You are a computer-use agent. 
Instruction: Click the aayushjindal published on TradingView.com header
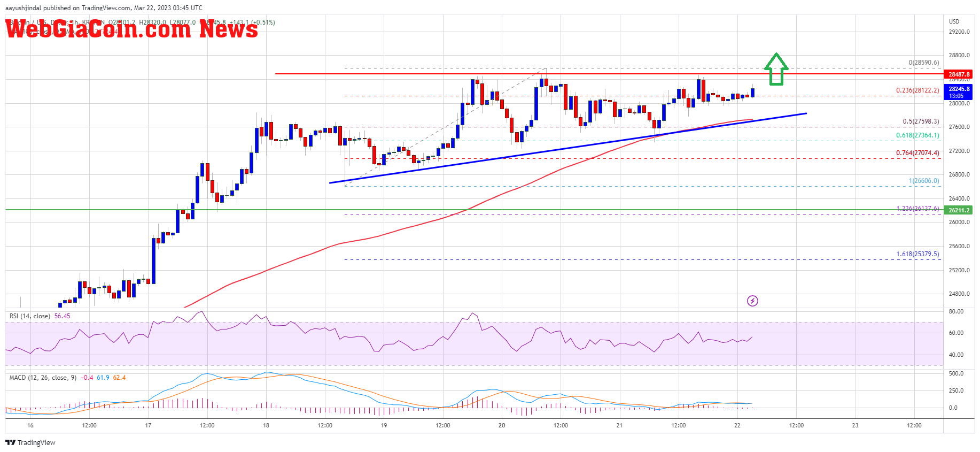click(104, 8)
